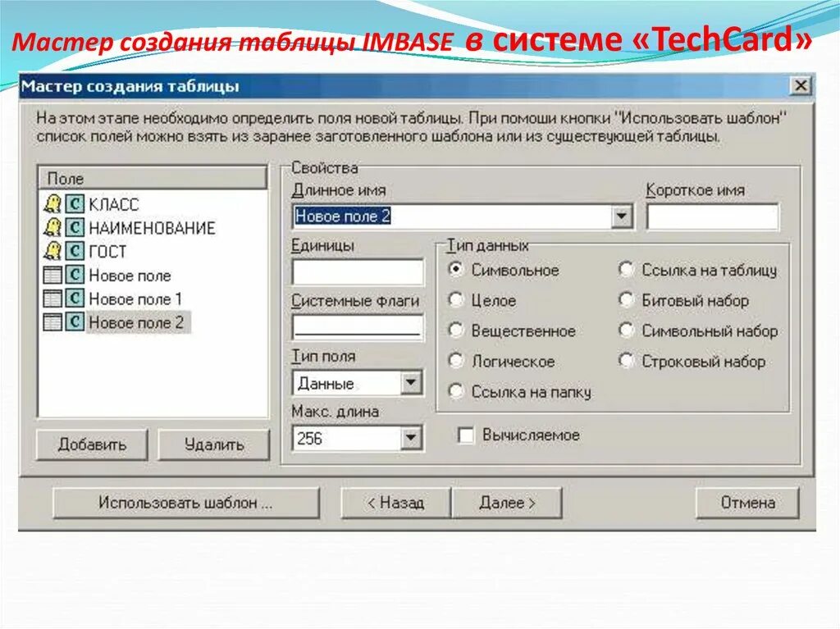Click the C type icon beside КЛАСС

click(x=75, y=203)
